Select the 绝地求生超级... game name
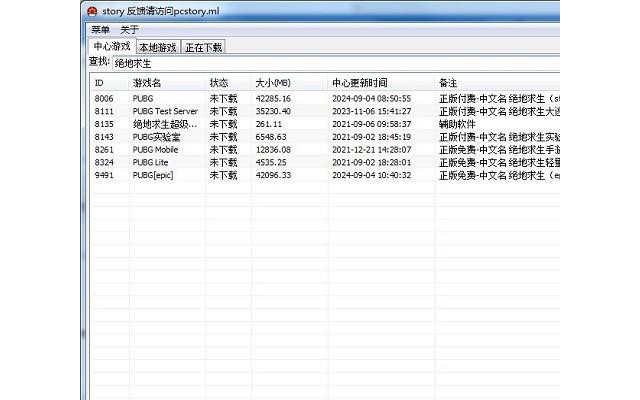Image resolution: width=640 pixels, height=400 pixels. point(164,124)
